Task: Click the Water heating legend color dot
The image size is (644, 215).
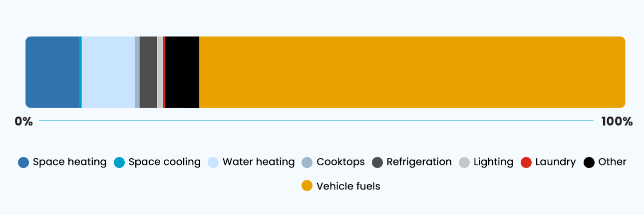Action: tap(213, 162)
